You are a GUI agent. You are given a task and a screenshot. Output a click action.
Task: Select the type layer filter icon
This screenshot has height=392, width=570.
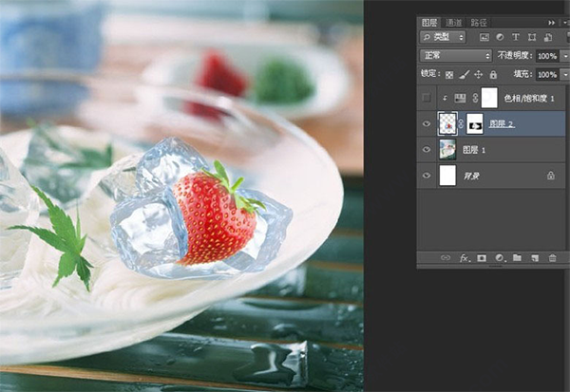click(516, 37)
